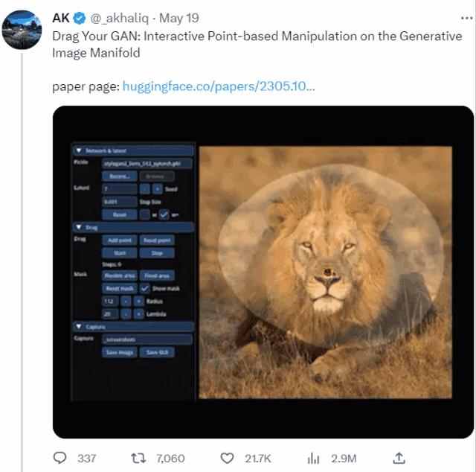
Task: Collapse the Capture section
Action: 79,326
